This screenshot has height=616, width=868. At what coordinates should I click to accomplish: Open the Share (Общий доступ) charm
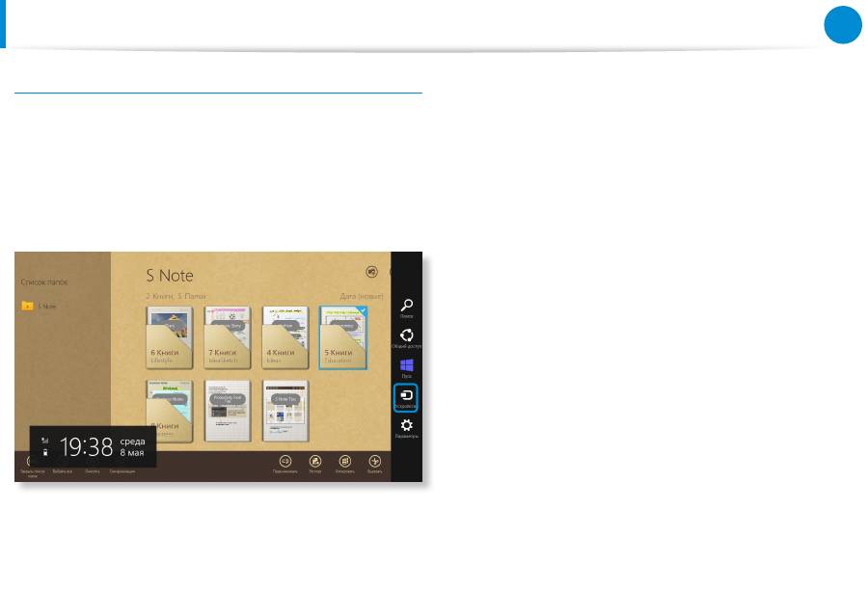(406, 335)
